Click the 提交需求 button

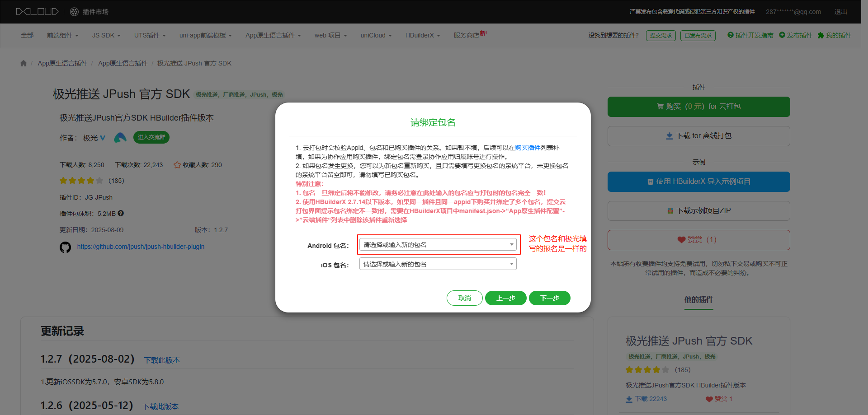click(661, 36)
